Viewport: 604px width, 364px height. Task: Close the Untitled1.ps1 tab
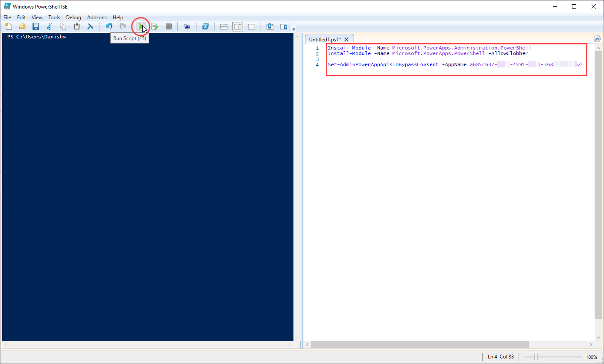click(x=346, y=39)
